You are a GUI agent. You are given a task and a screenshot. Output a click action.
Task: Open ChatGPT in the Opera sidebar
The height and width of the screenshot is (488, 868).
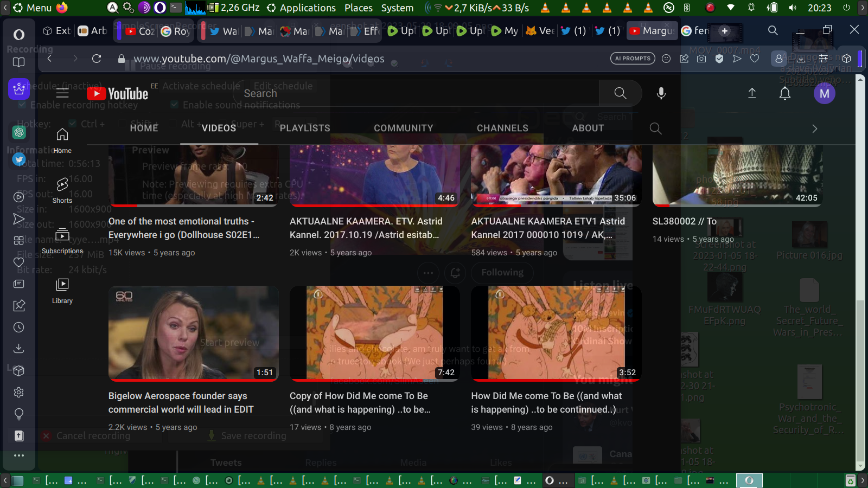19,132
